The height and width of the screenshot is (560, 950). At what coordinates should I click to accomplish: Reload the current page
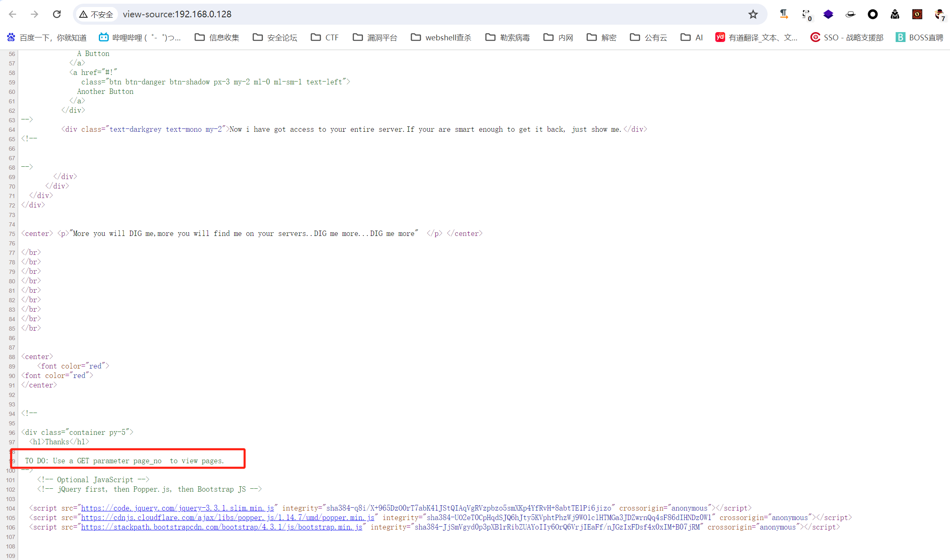click(x=57, y=14)
